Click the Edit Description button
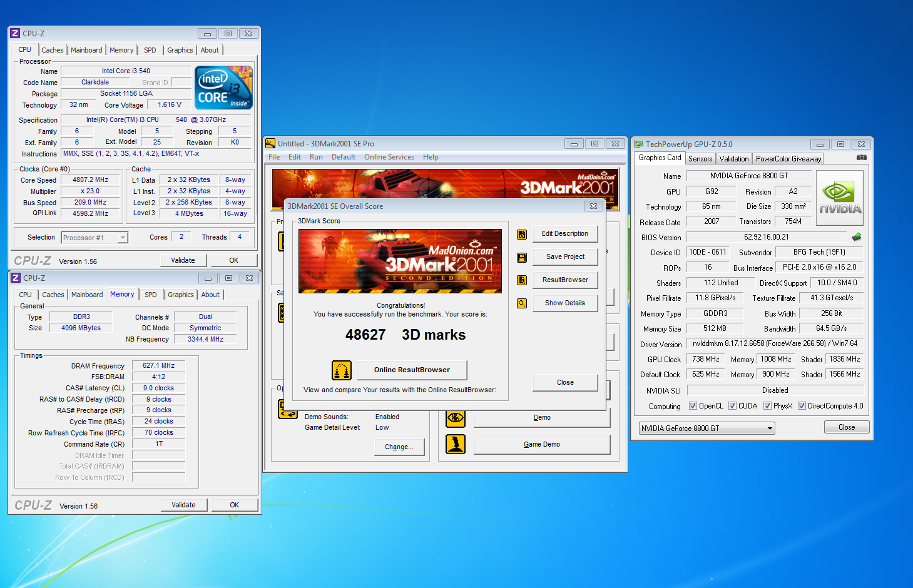The height and width of the screenshot is (588, 913). 565,234
